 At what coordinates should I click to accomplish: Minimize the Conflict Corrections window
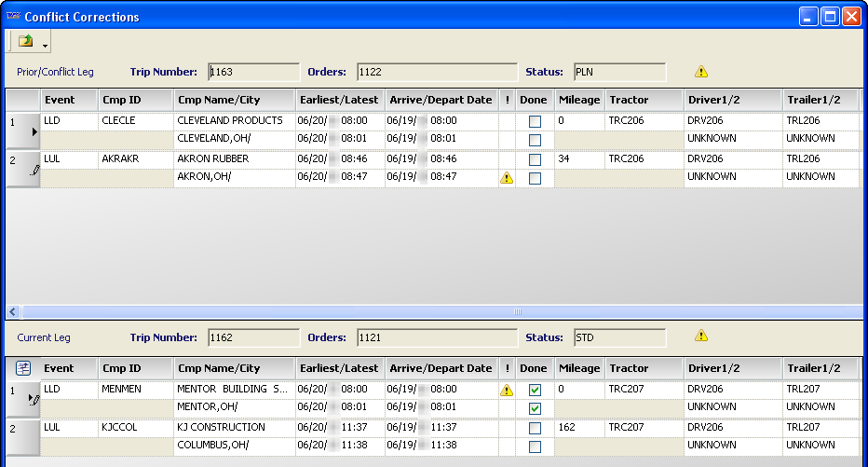pyautogui.click(x=808, y=17)
